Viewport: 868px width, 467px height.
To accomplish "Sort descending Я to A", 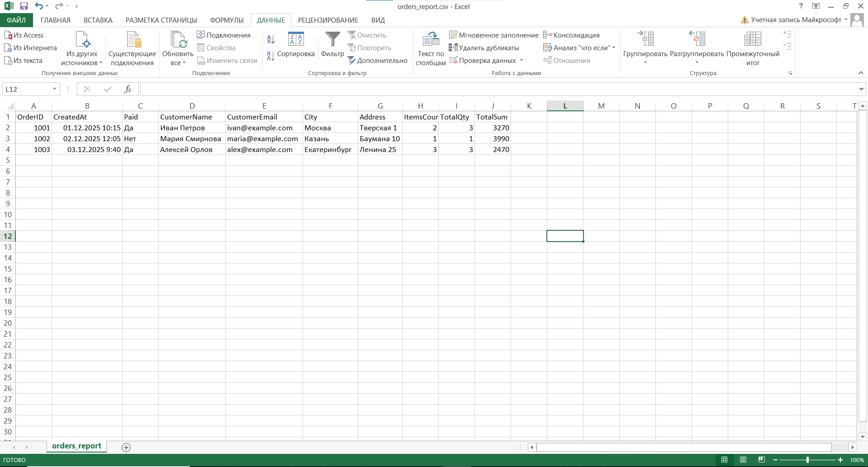I will (271, 56).
